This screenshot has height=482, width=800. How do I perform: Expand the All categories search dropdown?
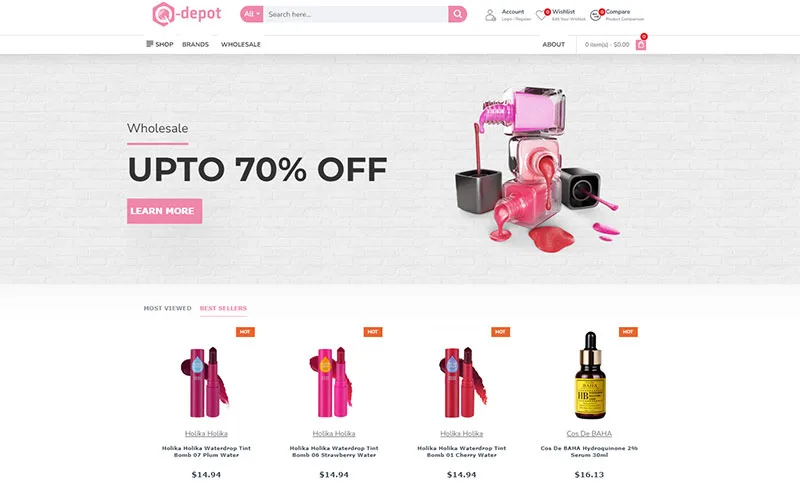pyautogui.click(x=252, y=14)
